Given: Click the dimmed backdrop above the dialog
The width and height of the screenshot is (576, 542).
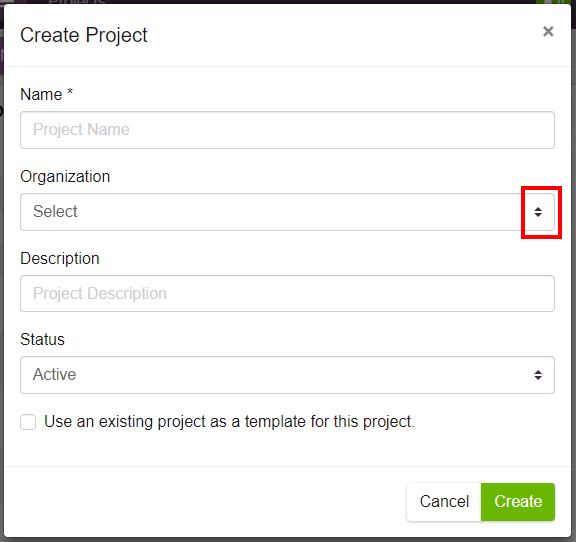Looking at the screenshot, I should [294, 2].
